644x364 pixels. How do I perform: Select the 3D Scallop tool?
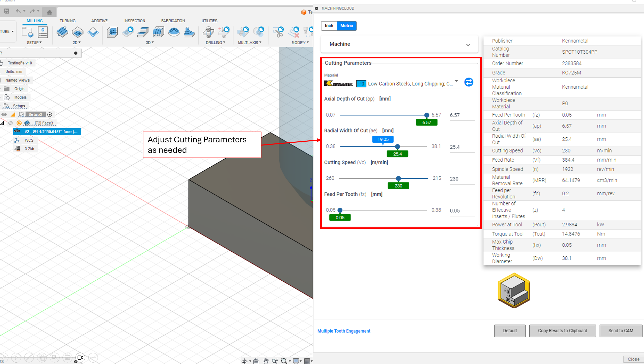point(174,32)
